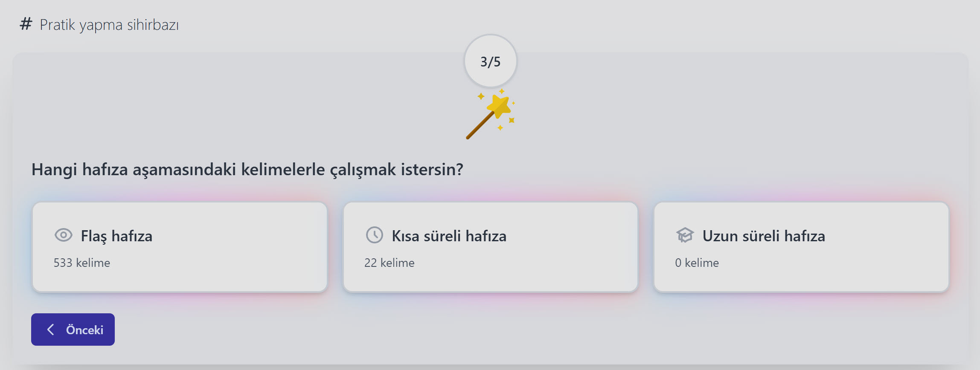The image size is (980, 370).
Task: Click the 22 kelime count
Action: (x=389, y=263)
